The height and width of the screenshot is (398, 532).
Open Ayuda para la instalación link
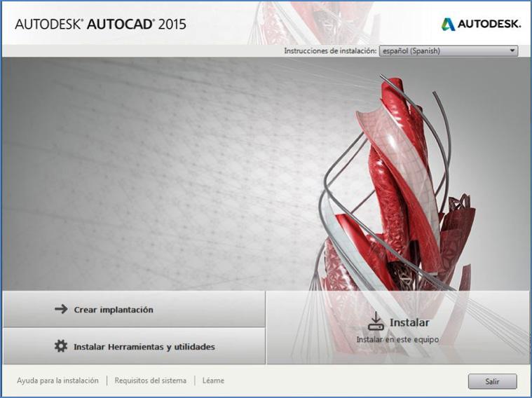(57, 380)
